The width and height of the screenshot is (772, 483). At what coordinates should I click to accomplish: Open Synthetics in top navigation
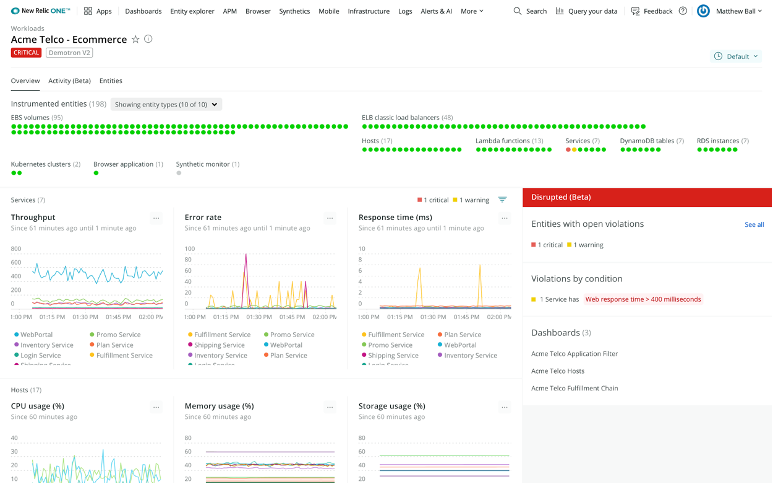click(x=294, y=11)
